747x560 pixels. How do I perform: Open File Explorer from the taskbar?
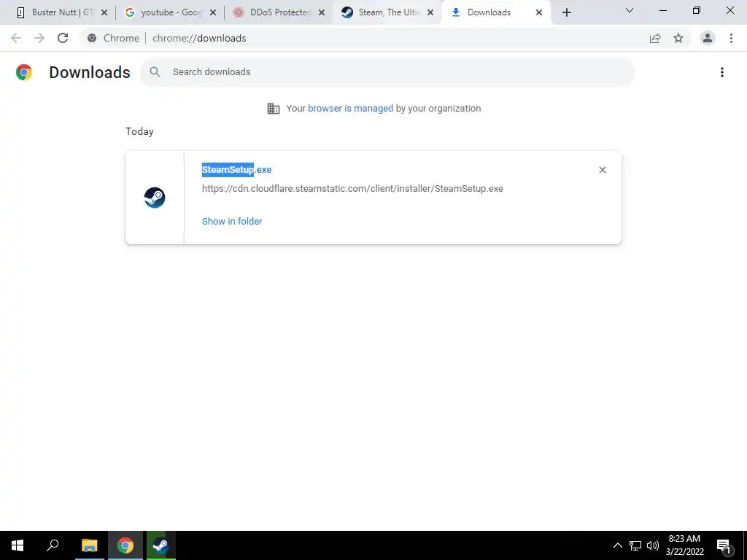click(x=89, y=545)
